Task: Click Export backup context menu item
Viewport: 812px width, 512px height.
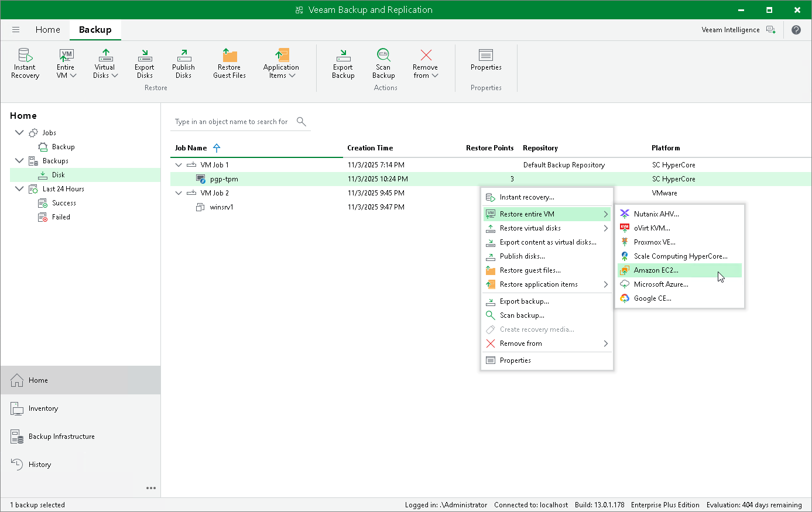Action: point(547,301)
